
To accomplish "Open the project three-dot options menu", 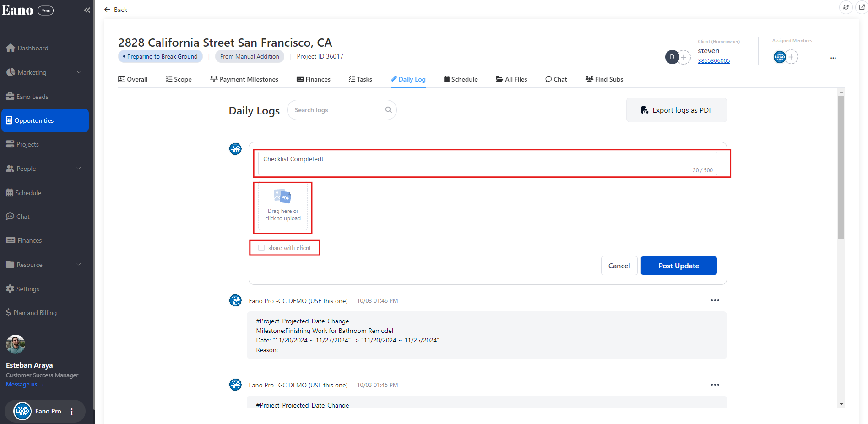I will point(833,58).
